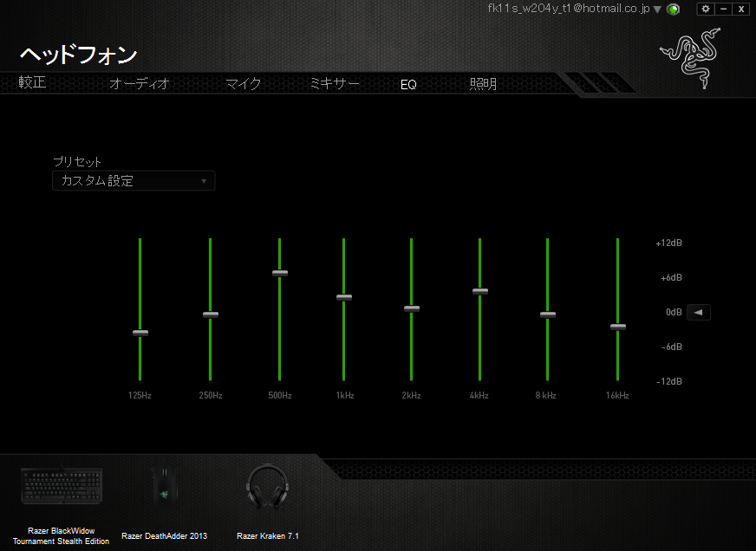Click the 250Hz slider handle
The image size is (756, 551).
click(211, 315)
